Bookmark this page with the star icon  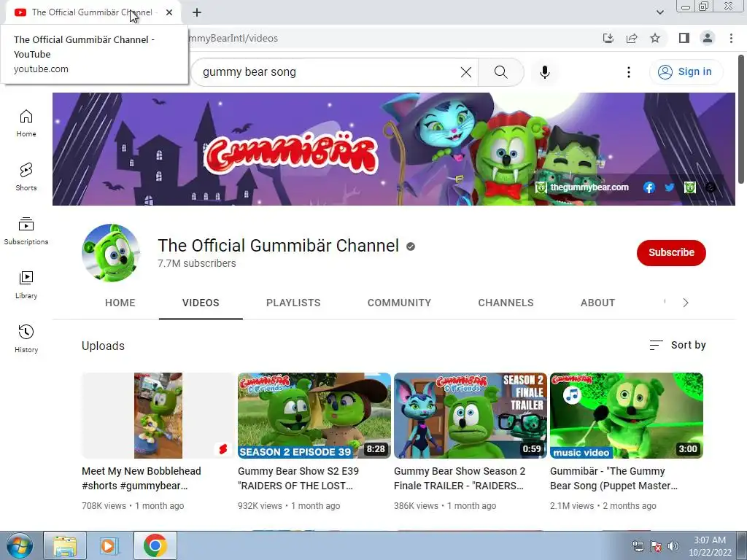pyautogui.click(x=656, y=38)
